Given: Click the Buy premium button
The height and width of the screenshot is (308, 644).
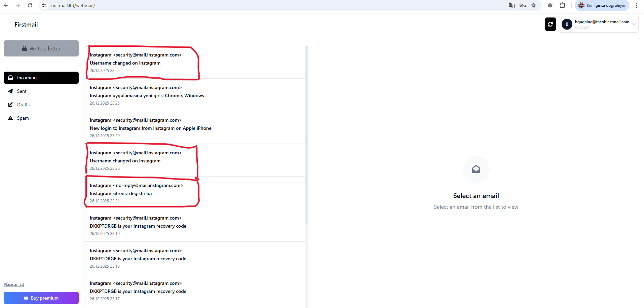Looking at the screenshot, I should 41,298.
